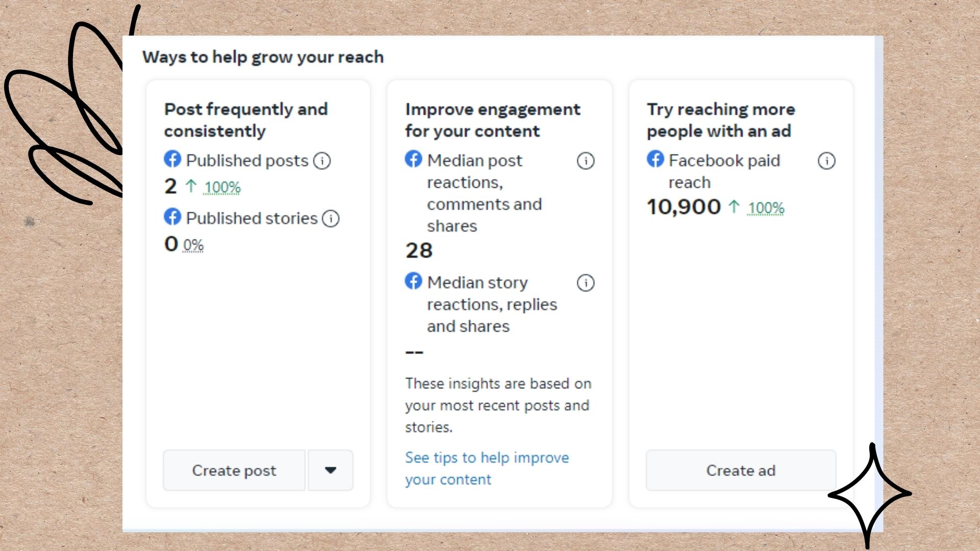Click Facebook logo beside Facebook paid reach
Screen dimensions: 980x551
655,159
